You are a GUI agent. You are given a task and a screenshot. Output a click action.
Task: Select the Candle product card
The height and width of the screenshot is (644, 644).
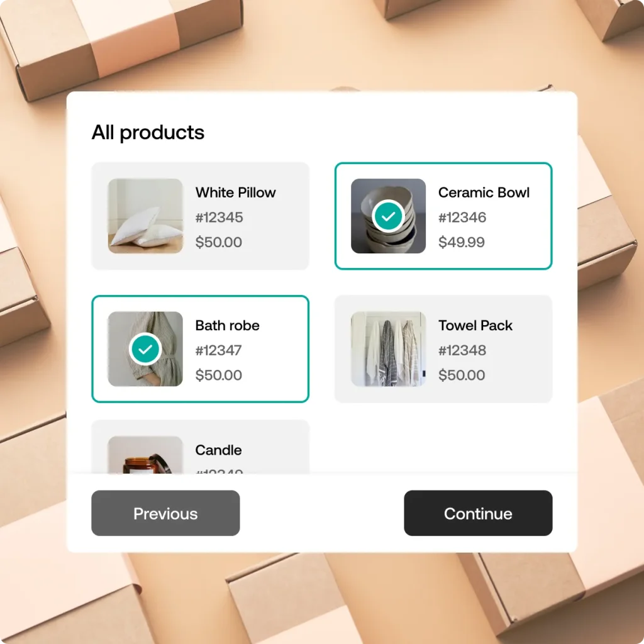pyautogui.click(x=200, y=447)
